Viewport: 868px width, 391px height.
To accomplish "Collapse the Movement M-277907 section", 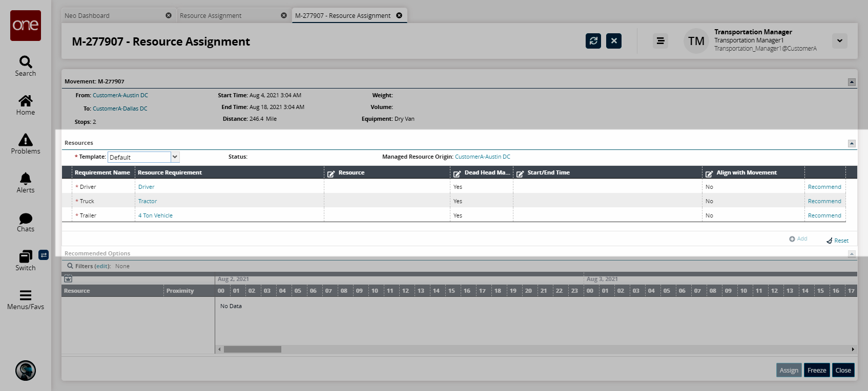I will click(852, 82).
